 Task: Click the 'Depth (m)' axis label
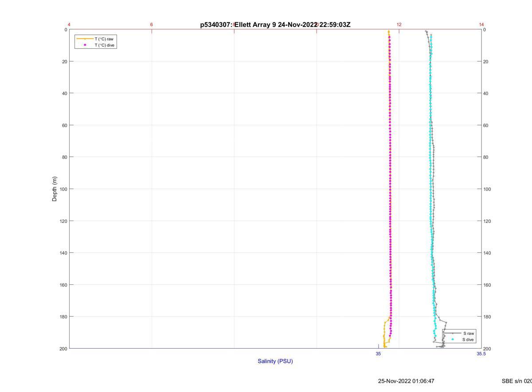(x=55, y=189)
